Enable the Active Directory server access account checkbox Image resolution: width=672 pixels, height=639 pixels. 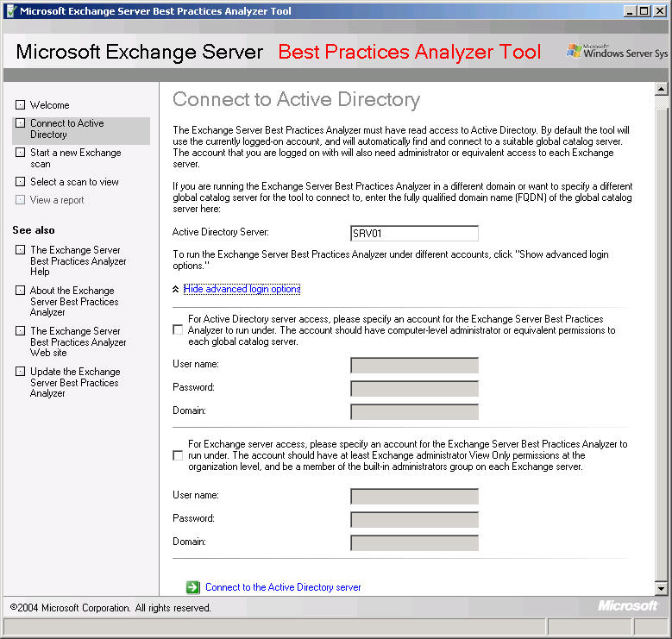point(178,329)
